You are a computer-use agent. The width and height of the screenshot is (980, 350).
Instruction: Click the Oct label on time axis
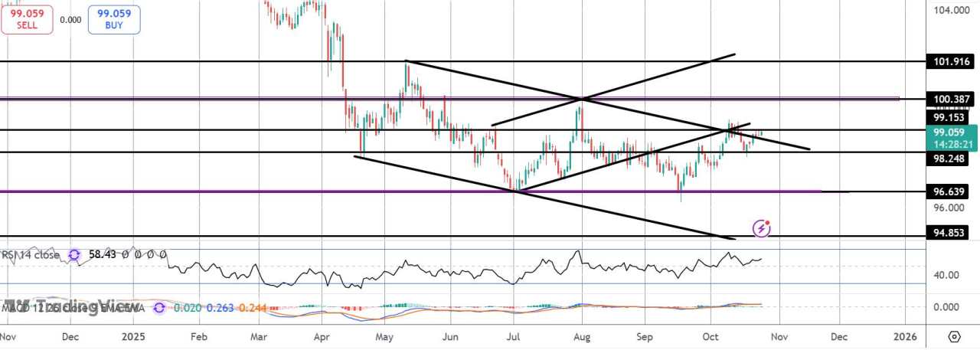point(711,336)
